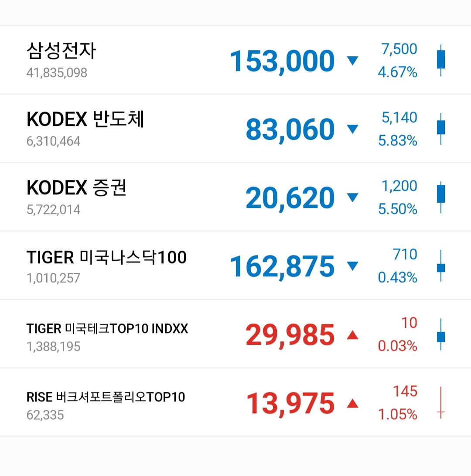Screen dimensions: 471x476
Task: Open RISE 버크셔포트폴리오TOP10 name
Action: click(x=106, y=397)
